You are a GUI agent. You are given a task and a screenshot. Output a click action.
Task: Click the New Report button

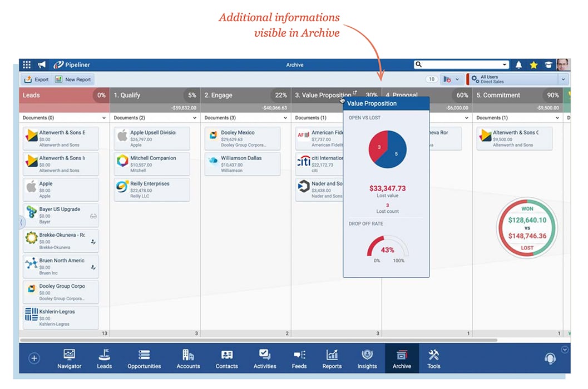(x=73, y=79)
